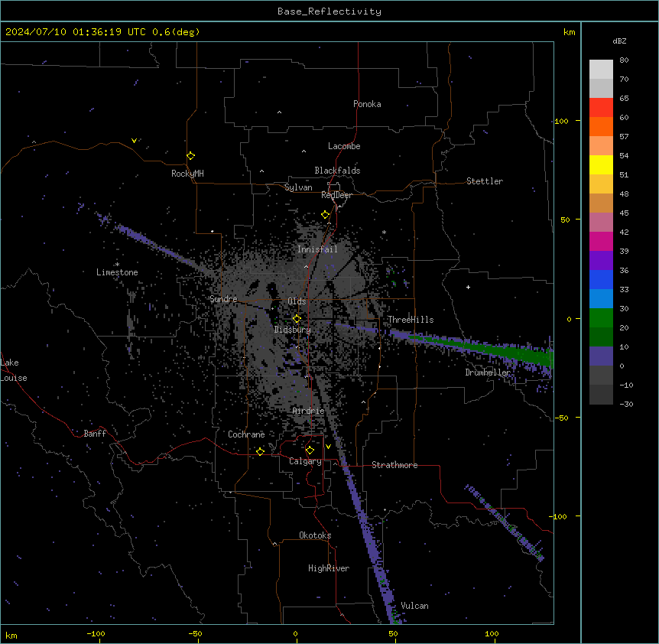Click the white plus marker west of Drumheller
The image size is (659, 644).
point(468,287)
